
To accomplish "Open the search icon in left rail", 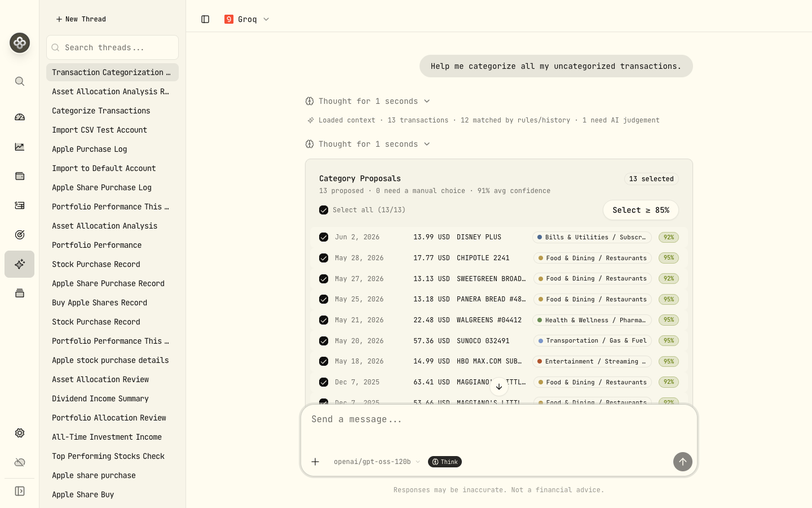I will click(x=20, y=81).
